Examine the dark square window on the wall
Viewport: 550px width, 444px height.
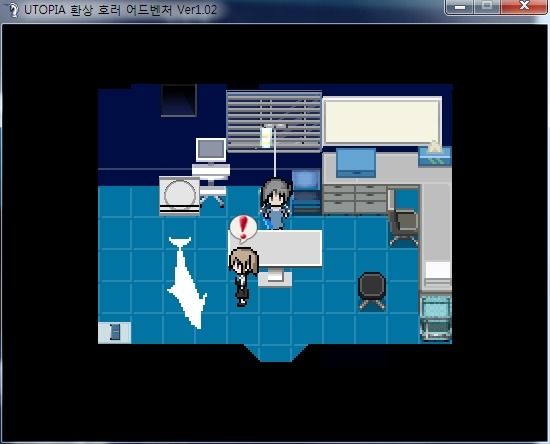[x=179, y=100]
